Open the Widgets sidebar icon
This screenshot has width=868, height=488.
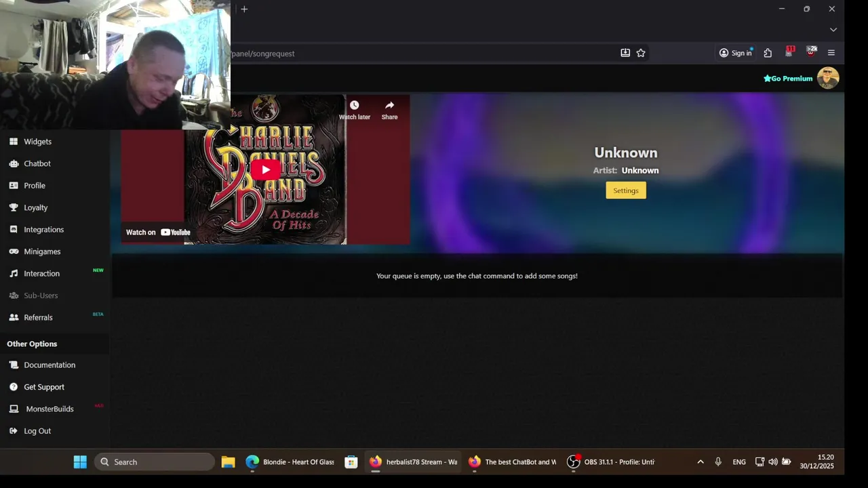[x=14, y=142]
